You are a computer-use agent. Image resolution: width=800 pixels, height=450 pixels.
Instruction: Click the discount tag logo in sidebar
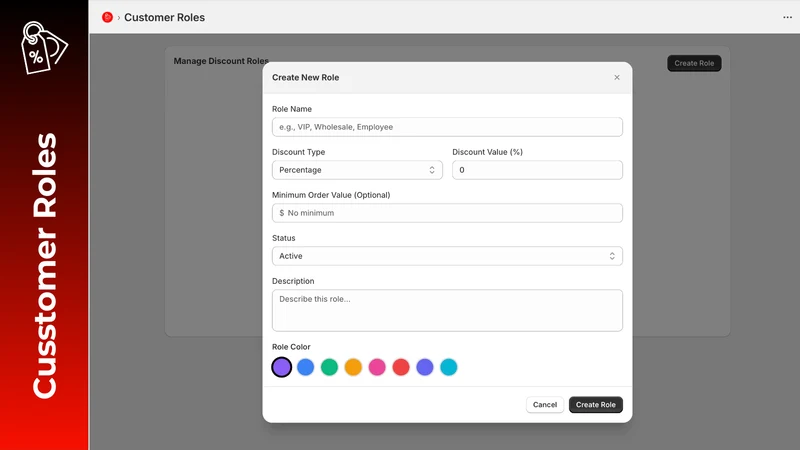(44, 47)
